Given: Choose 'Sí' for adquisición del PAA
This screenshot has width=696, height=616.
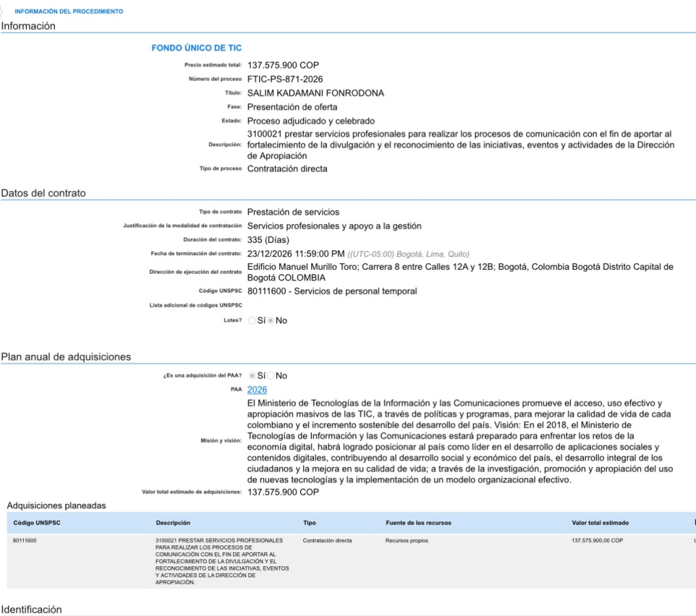Looking at the screenshot, I should tap(252, 375).
